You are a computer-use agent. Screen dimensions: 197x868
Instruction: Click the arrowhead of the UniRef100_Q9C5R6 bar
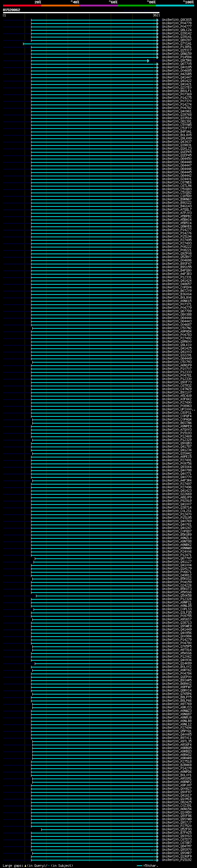148,61
